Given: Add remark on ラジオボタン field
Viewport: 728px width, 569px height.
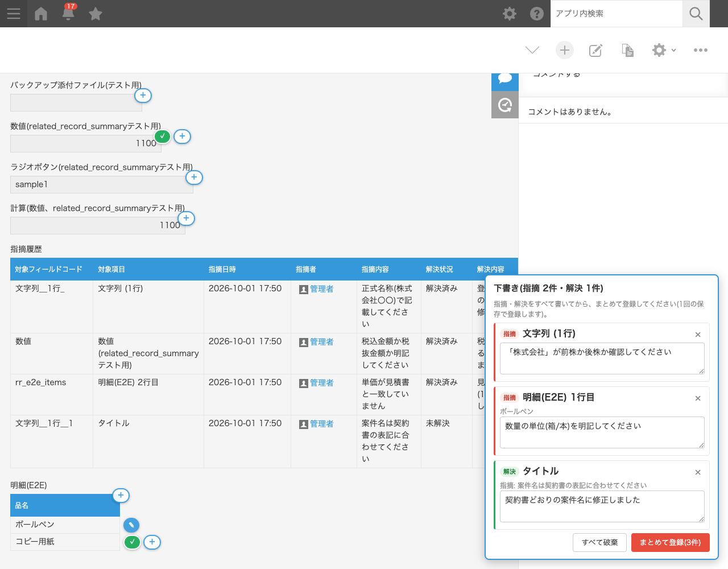Looking at the screenshot, I should [194, 178].
